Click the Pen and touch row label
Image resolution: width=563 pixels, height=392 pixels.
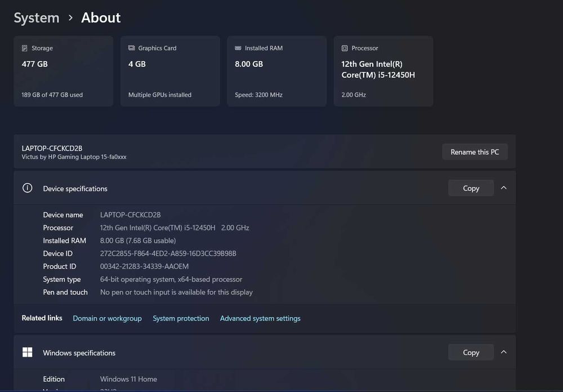pyautogui.click(x=65, y=292)
